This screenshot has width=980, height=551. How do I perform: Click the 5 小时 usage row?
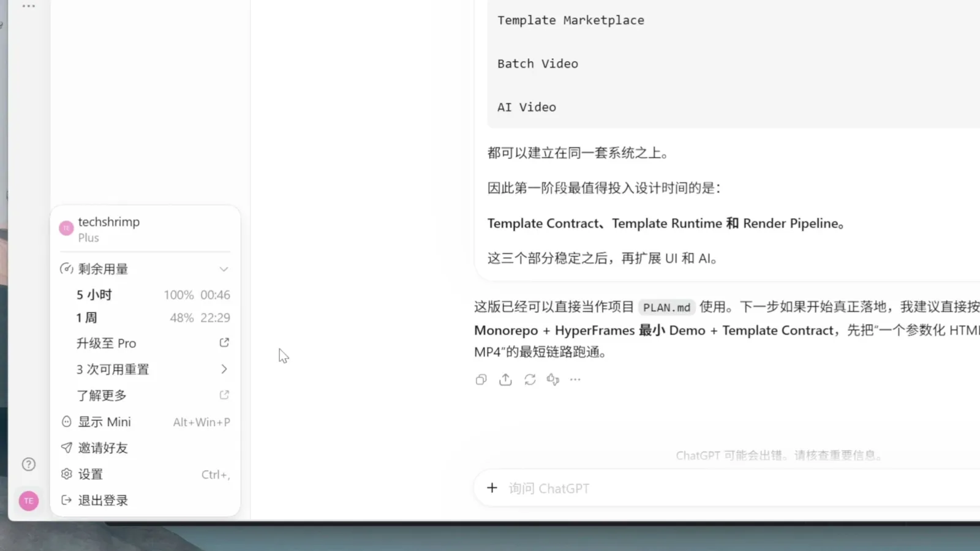(153, 295)
